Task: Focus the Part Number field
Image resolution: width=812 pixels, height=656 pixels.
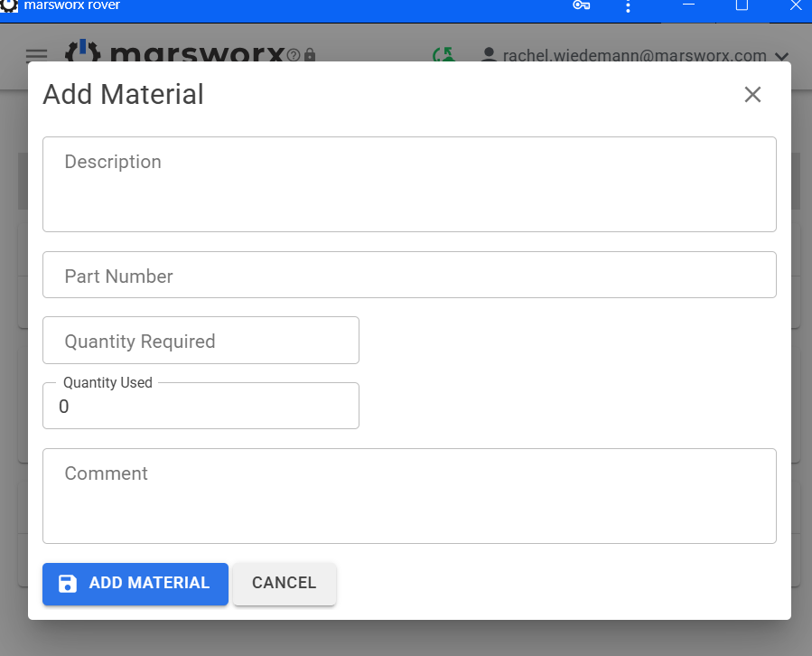Action: (x=409, y=275)
